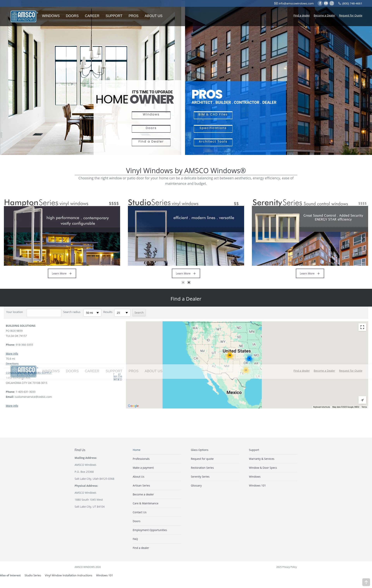372x588 pixels.
Task: Click the Find a dealer header link
Action: [301, 15]
